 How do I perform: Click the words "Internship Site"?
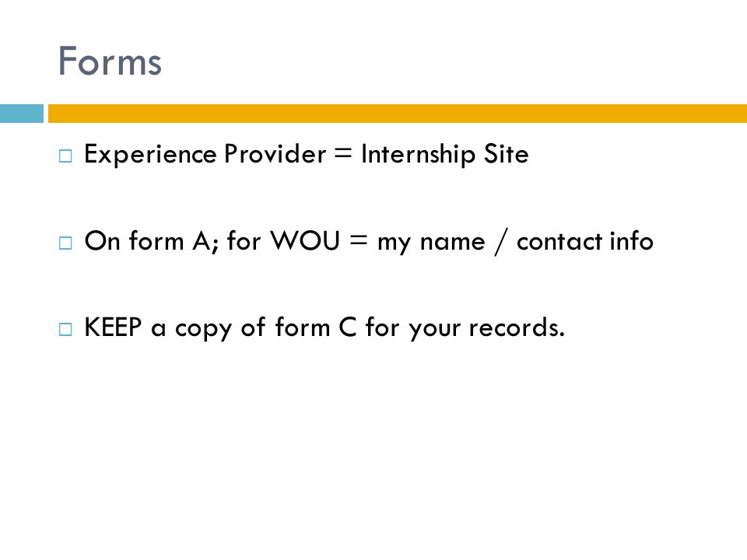click(445, 155)
